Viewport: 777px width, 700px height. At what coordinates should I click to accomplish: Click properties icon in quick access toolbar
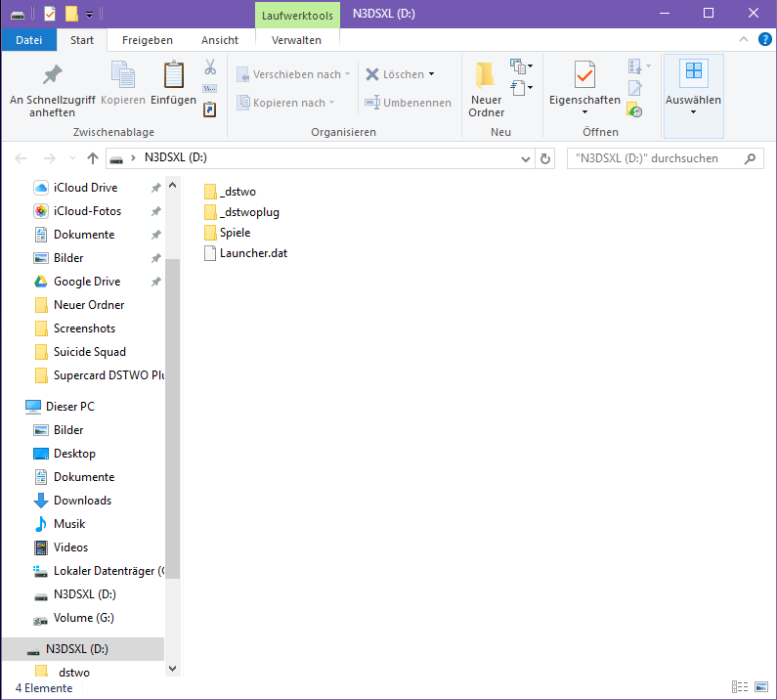click(x=50, y=14)
